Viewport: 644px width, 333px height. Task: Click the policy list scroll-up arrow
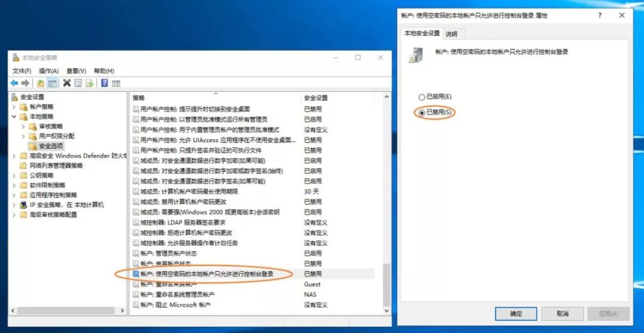click(x=386, y=97)
